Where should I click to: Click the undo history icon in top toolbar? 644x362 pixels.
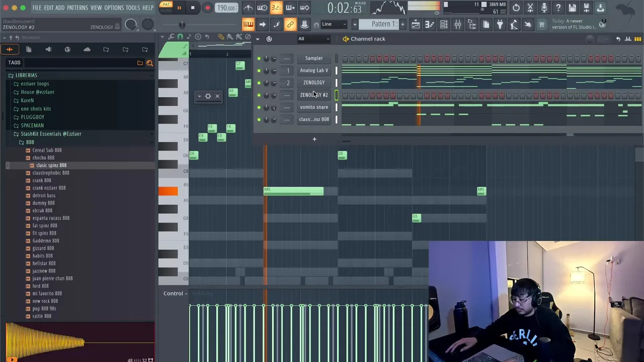[516, 8]
